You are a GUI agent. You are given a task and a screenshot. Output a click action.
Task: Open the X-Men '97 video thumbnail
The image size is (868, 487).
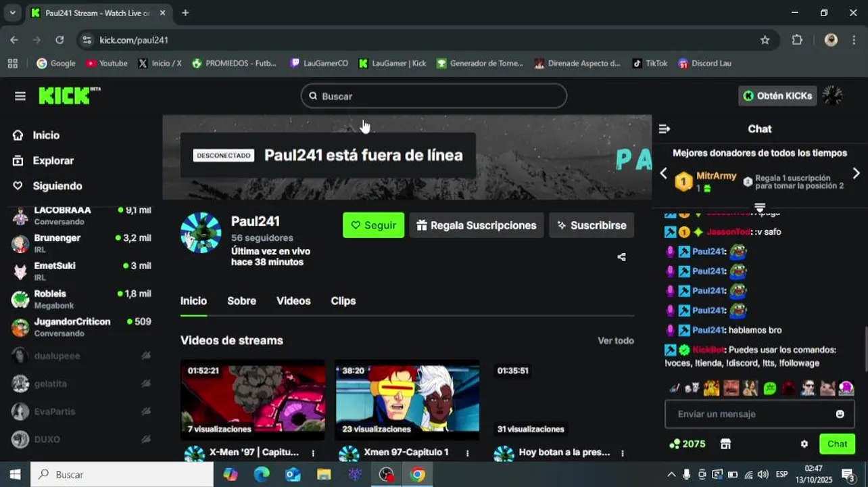pos(252,398)
